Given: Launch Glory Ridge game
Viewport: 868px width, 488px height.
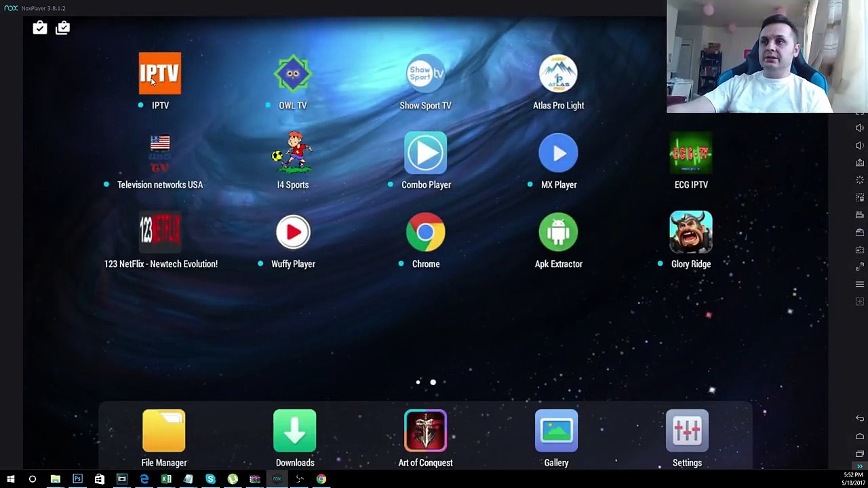Looking at the screenshot, I should pos(691,232).
